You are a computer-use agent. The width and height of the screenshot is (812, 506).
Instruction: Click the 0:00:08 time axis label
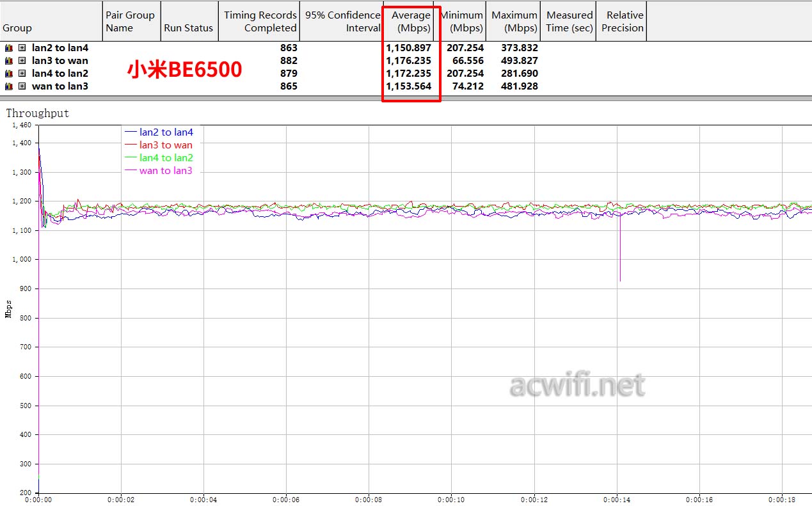369,500
